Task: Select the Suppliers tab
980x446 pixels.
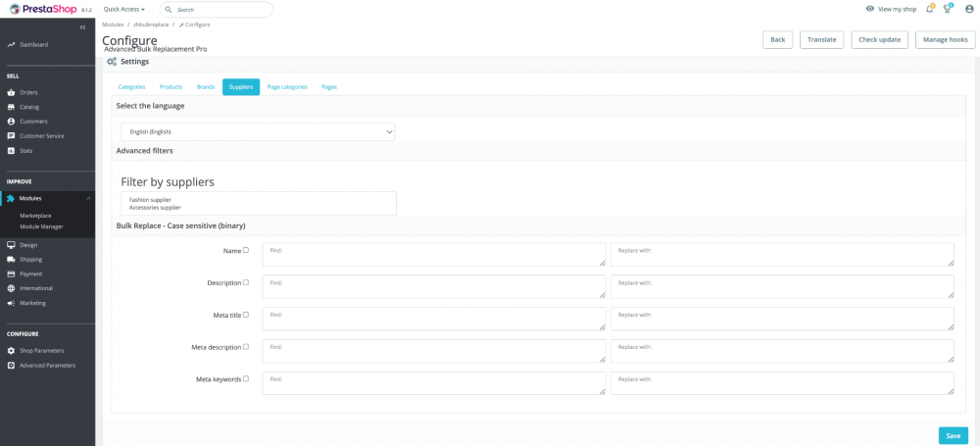Action: coord(241,87)
